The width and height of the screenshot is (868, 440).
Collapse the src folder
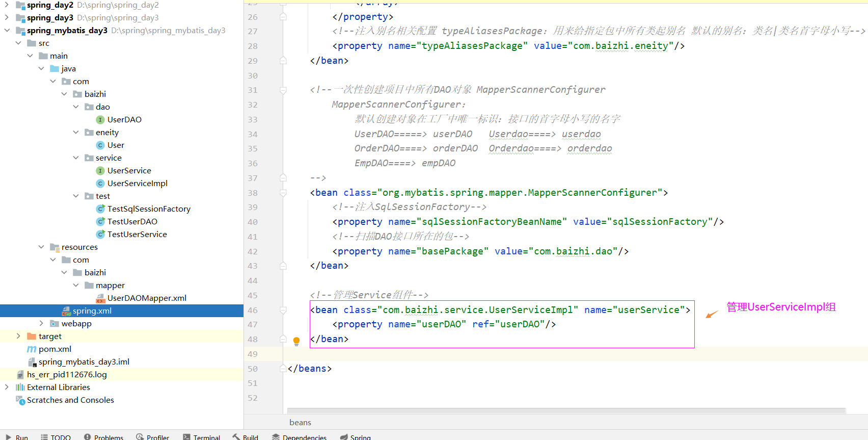click(18, 43)
